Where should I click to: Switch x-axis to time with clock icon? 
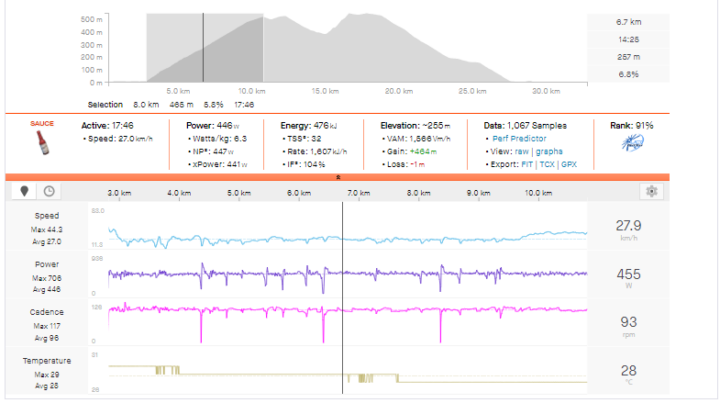pos(48,191)
